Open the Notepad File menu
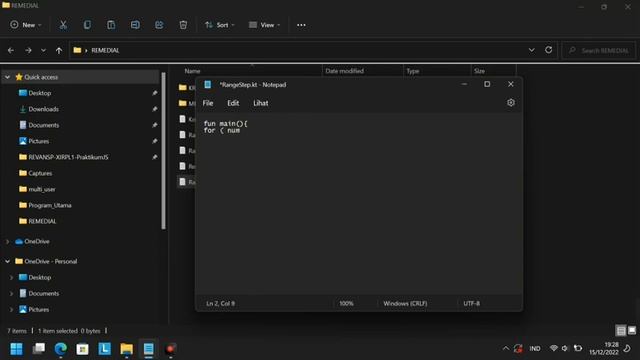Image resolution: width=640 pixels, height=360 pixels. [x=208, y=103]
